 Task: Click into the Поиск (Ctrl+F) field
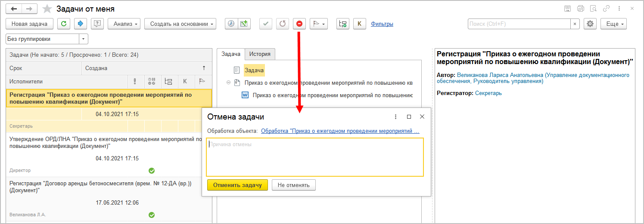tap(519, 24)
